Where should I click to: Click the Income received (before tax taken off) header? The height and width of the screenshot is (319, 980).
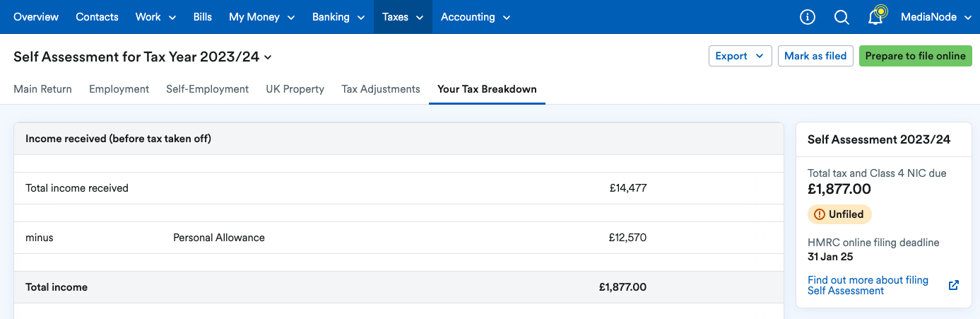pos(118,139)
